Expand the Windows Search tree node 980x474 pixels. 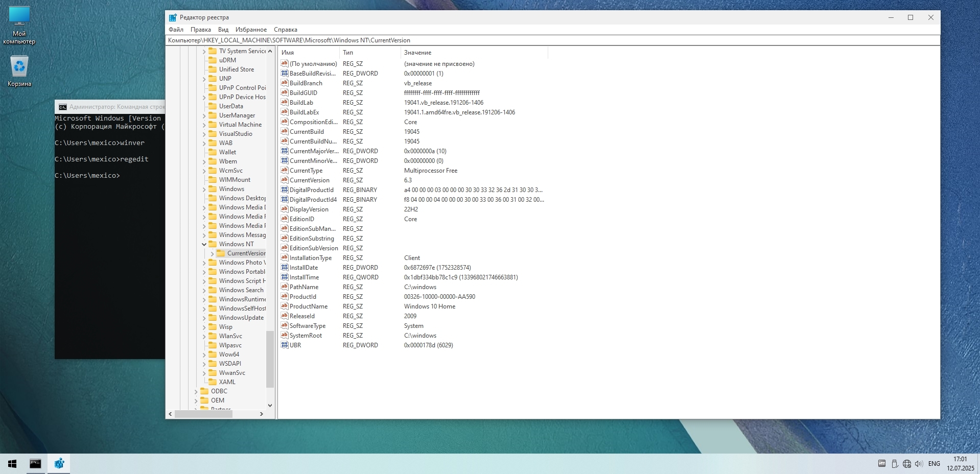click(x=204, y=290)
